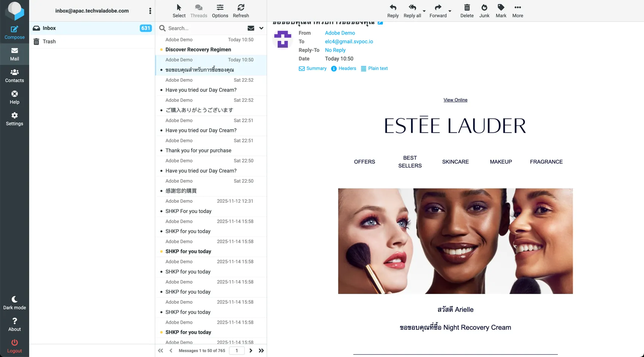This screenshot has height=357, width=644.
Task: Click the Adobe Demo sender link
Action: point(340,33)
